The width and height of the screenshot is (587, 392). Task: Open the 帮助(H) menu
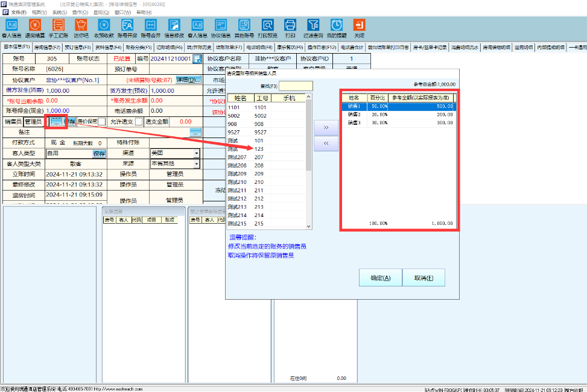pyautogui.click(x=144, y=12)
